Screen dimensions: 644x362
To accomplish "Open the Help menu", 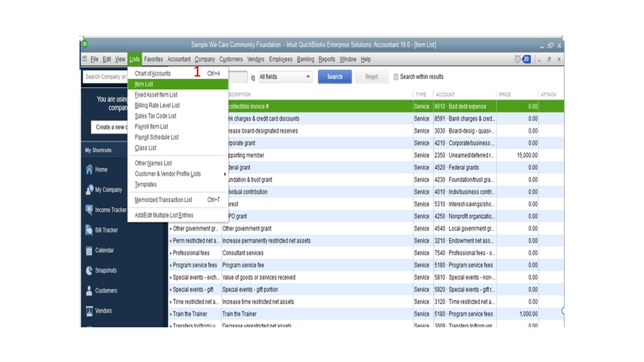I will coord(366,59).
